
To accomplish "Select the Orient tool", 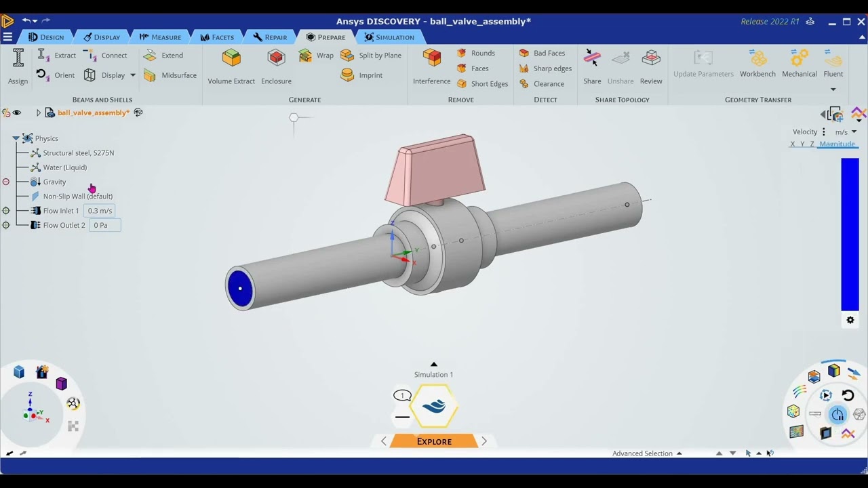I will [56, 75].
